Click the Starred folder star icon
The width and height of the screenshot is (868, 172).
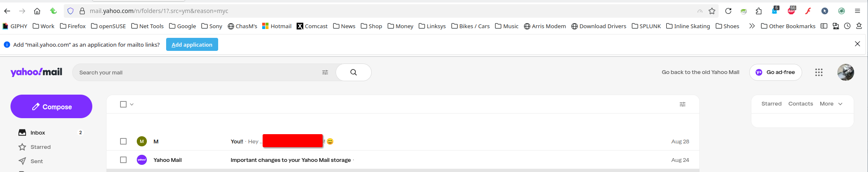click(22, 147)
